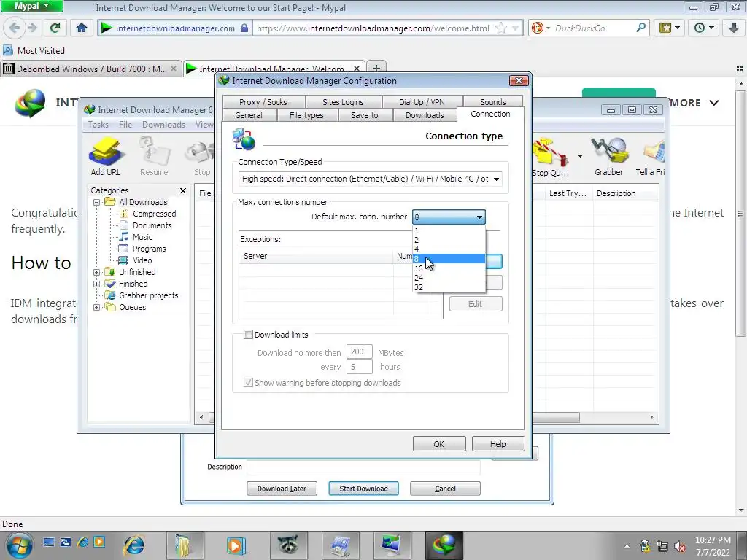Click the horizontal scrollbar right arrow in IDM list
Viewport: 747px width, 560px height.
tap(651, 417)
